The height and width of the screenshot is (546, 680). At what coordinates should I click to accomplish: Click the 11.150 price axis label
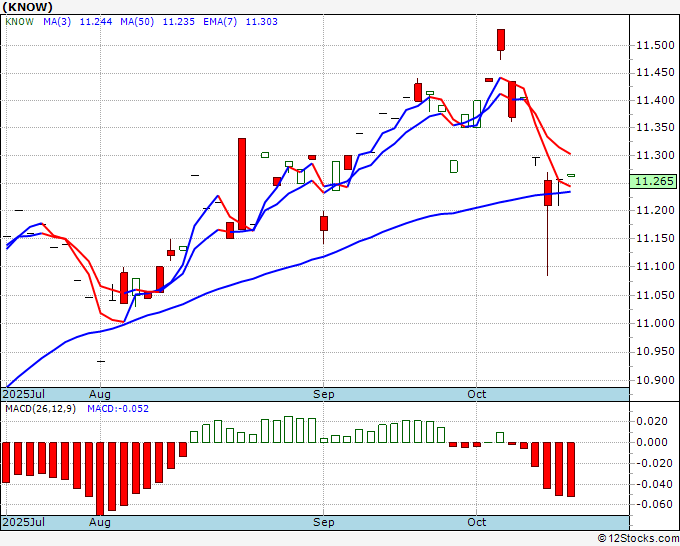(x=655, y=238)
